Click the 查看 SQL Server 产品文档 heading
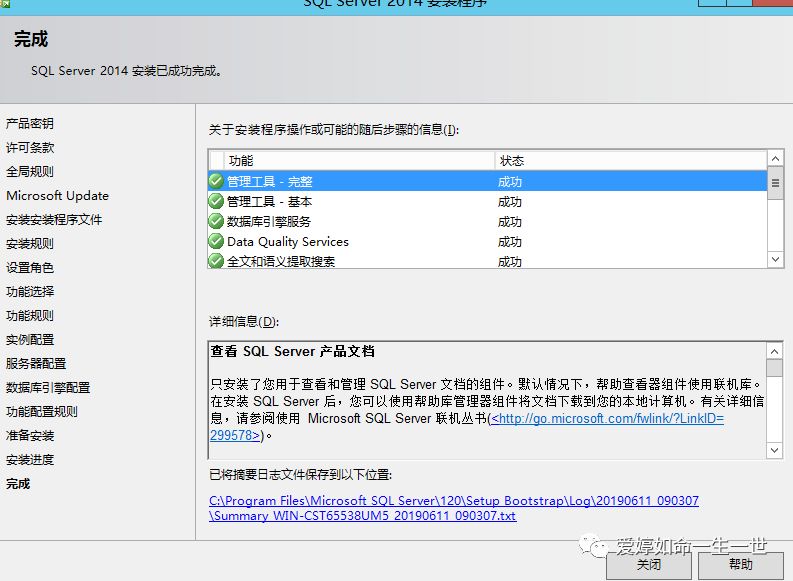 click(x=292, y=351)
